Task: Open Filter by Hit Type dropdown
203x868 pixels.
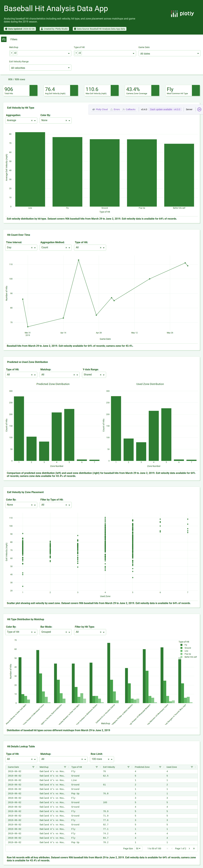Action: (x=90, y=632)
